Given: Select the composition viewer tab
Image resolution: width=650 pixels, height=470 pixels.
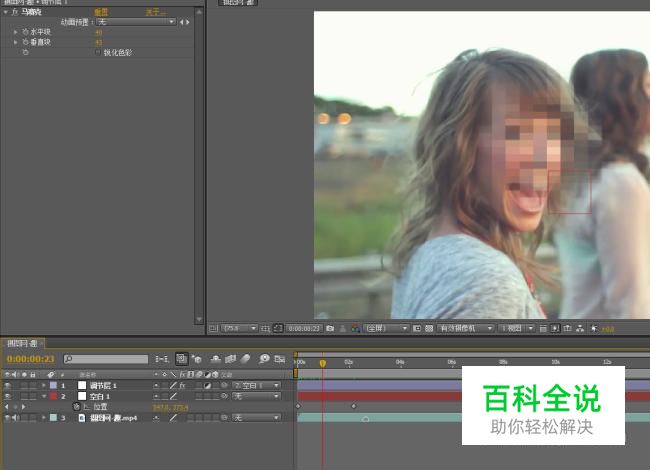Looking at the screenshot, I should [237, 3].
